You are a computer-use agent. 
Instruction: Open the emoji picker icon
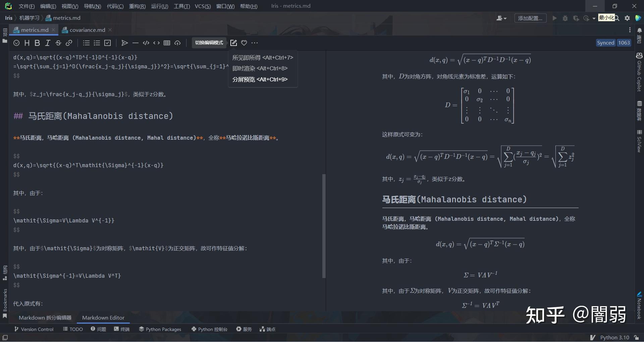16,43
